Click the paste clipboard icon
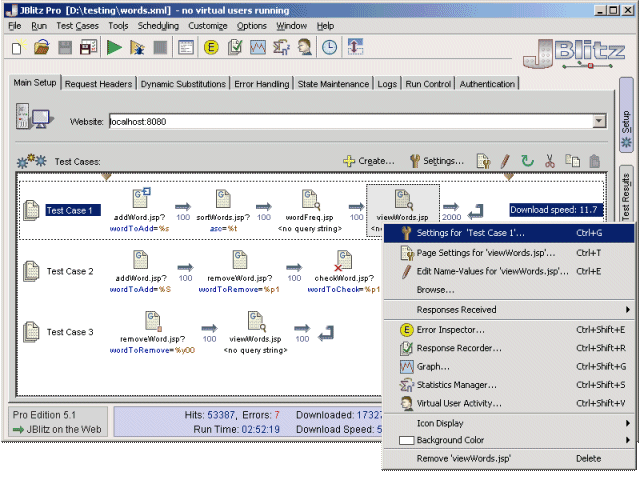 click(x=595, y=161)
